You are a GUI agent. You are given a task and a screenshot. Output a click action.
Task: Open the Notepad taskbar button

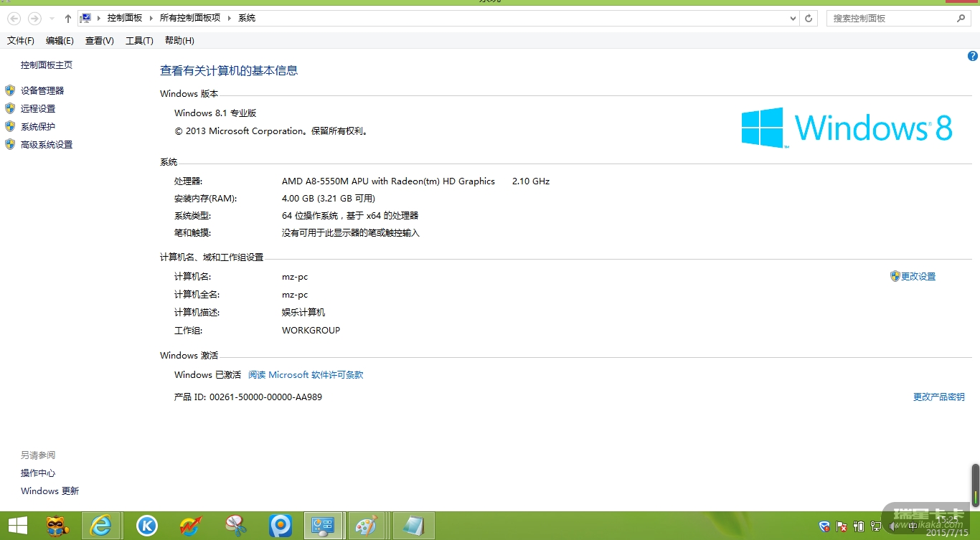413,526
